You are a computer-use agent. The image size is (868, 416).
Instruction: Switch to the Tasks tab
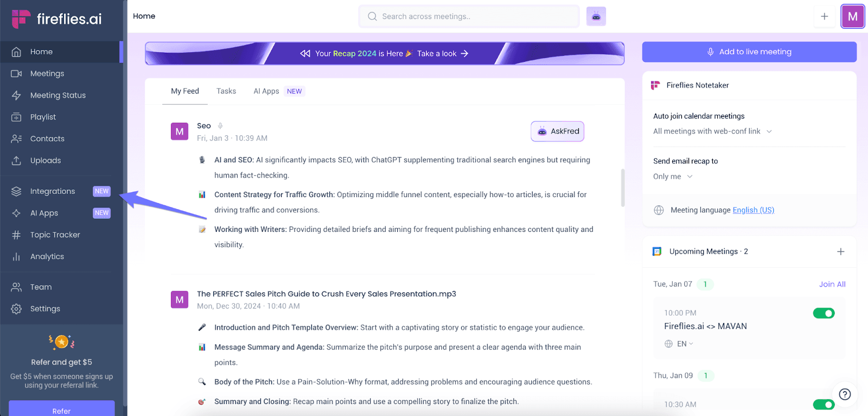[x=226, y=91]
